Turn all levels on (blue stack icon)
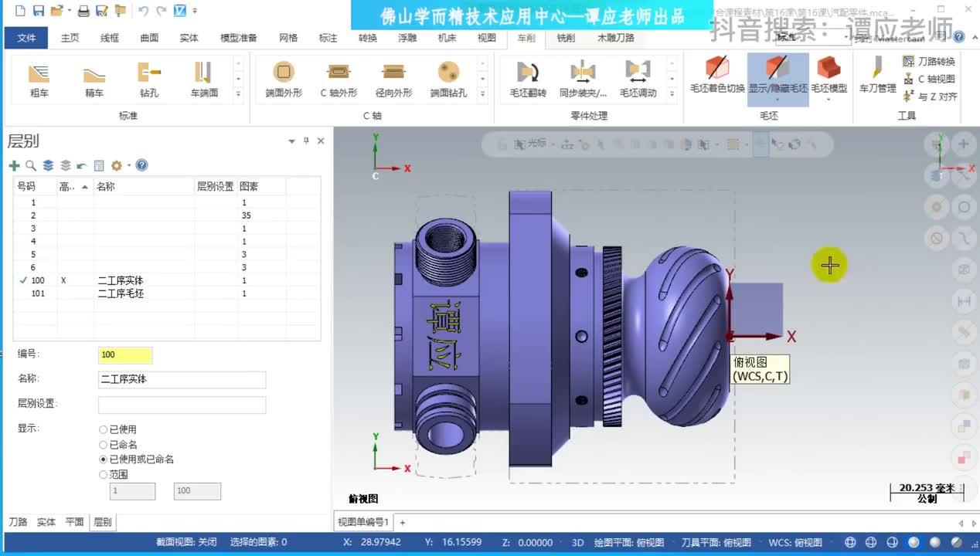980x556 pixels. coord(48,165)
